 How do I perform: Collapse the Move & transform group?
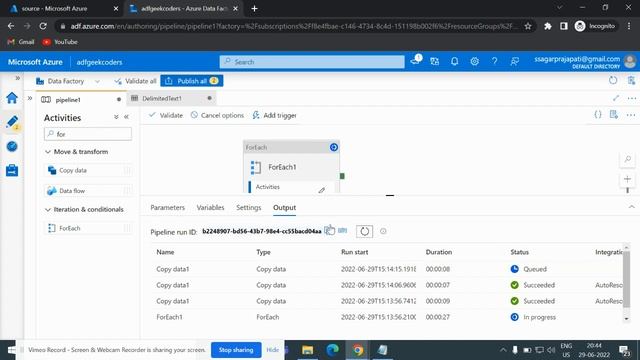77,151
